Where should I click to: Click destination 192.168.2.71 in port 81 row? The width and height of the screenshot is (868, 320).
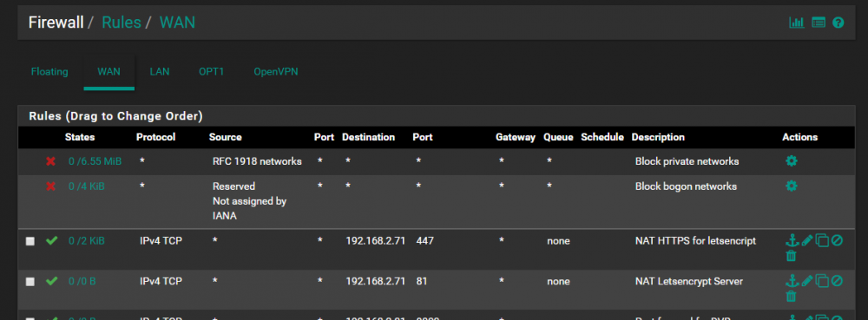375,281
